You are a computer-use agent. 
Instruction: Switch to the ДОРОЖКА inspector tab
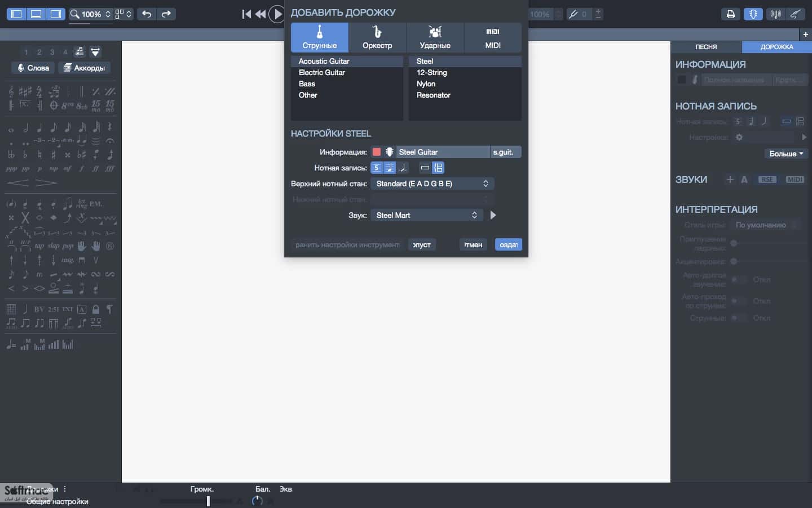click(776, 47)
